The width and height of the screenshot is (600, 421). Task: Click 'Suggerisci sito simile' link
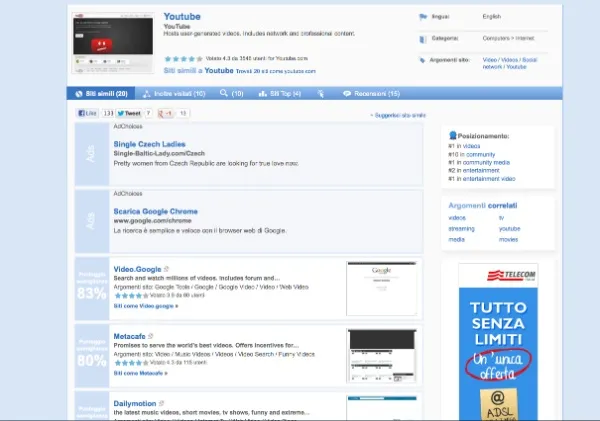tap(398, 115)
